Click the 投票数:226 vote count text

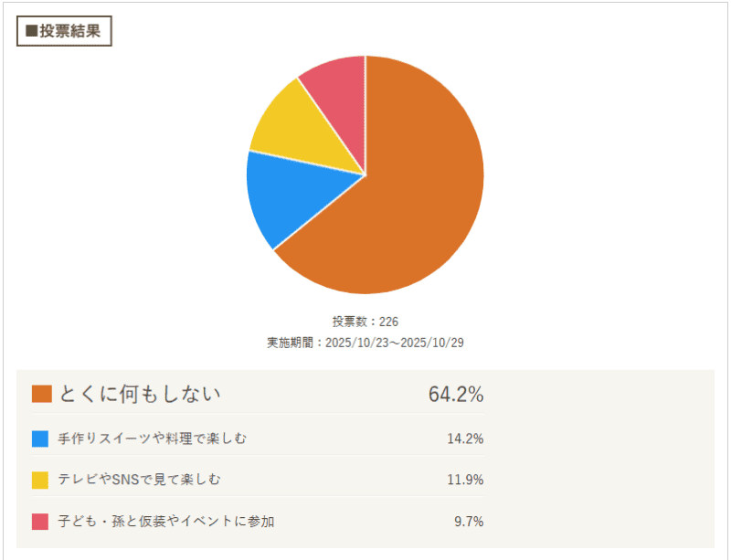click(365, 322)
